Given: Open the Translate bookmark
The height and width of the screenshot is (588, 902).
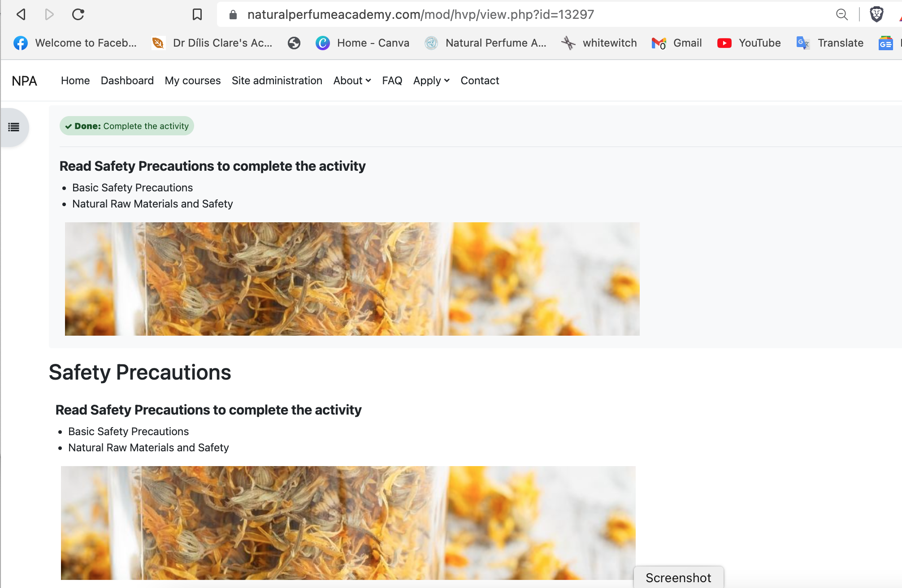Looking at the screenshot, I should (830, 43).
